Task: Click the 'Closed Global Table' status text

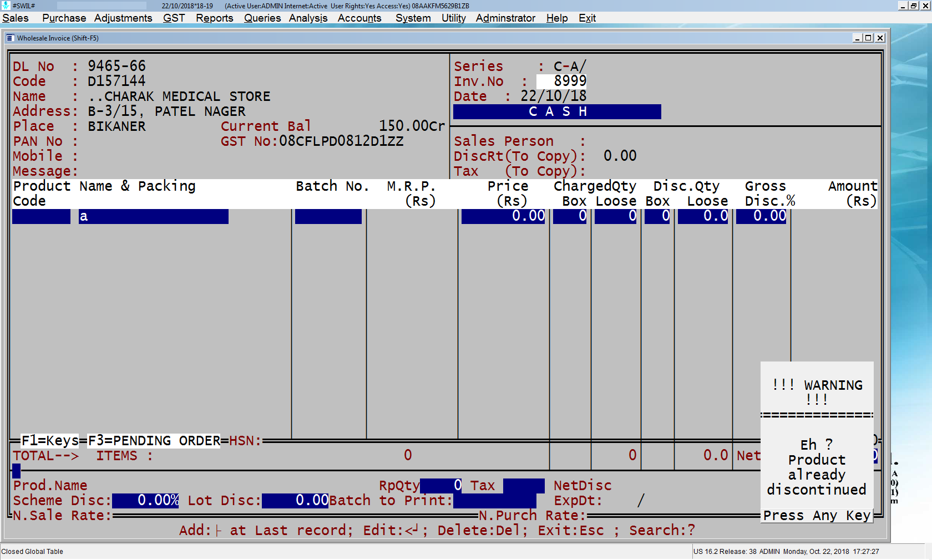Action: click(x=32, y=552)
